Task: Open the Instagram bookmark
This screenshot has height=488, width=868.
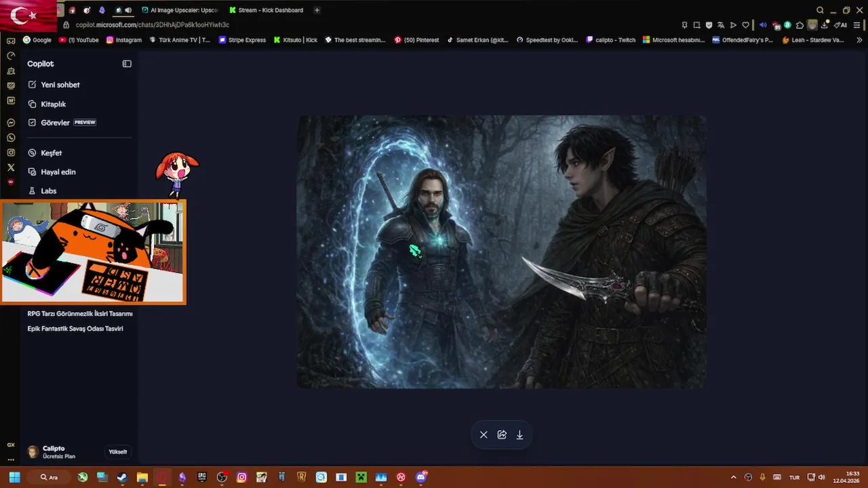Action: pyautogui.click(x=124, y=40)
